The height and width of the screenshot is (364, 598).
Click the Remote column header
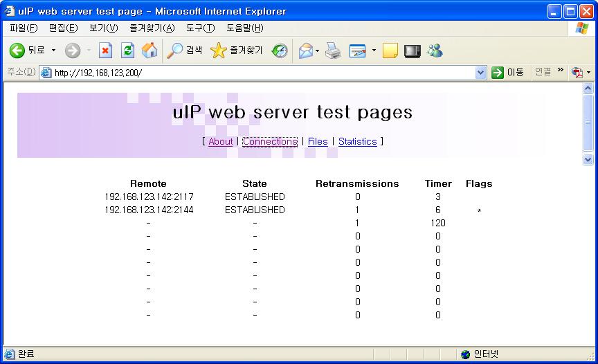coord(148,183)
